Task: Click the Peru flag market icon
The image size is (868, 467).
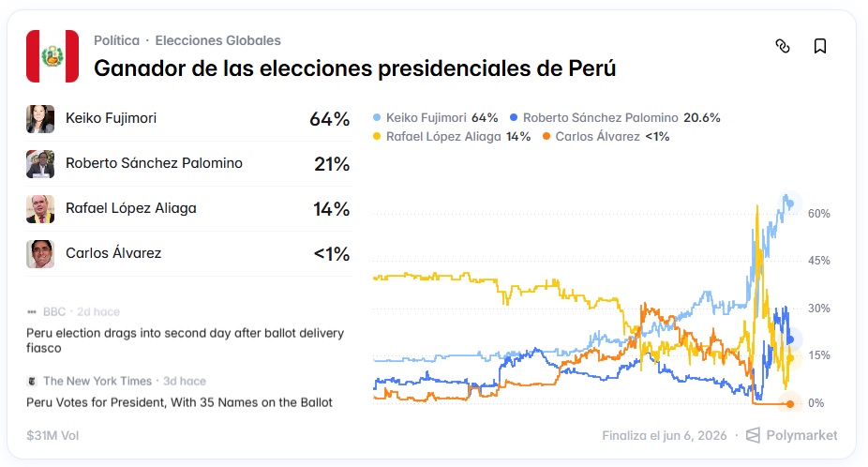Action: tap(52, 55)
